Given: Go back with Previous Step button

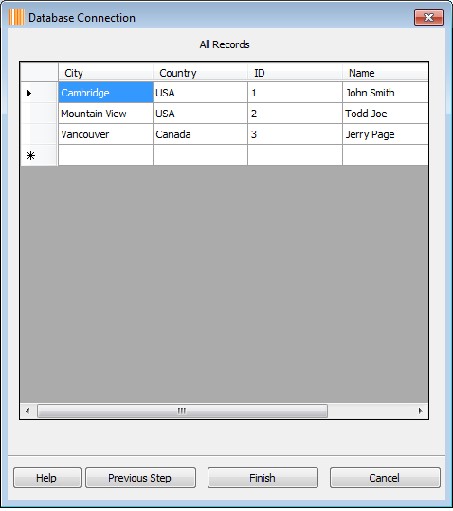Looking at the screenshot, I should click(x=140, y=478).
